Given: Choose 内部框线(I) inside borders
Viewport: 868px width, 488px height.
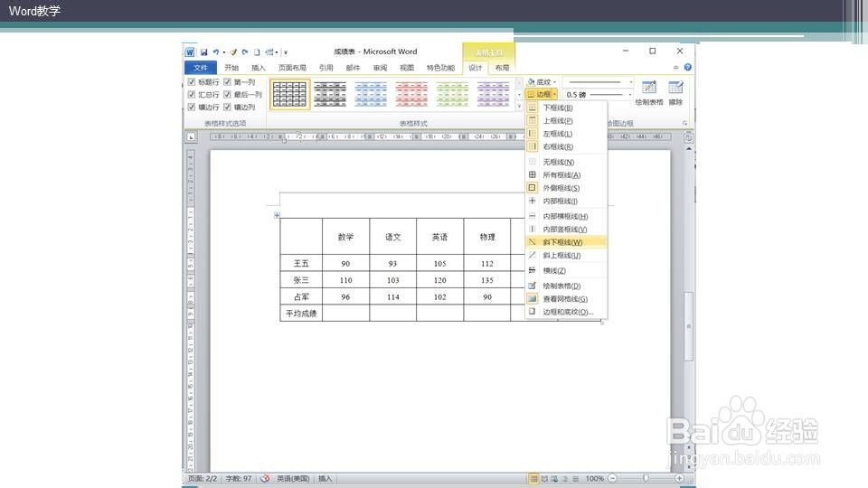Looking at the screenshot, I should pyautogui.click(x=566, y=201).
